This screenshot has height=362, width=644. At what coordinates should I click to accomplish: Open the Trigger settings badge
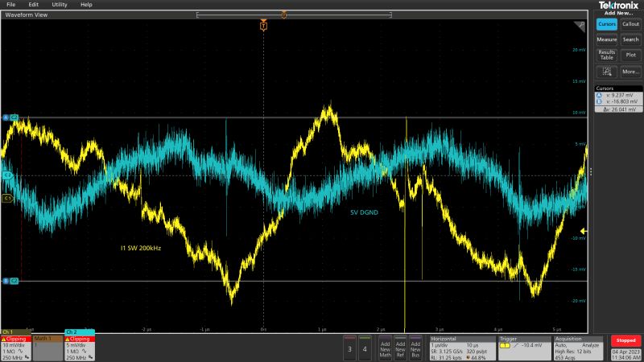click(525, 348)
